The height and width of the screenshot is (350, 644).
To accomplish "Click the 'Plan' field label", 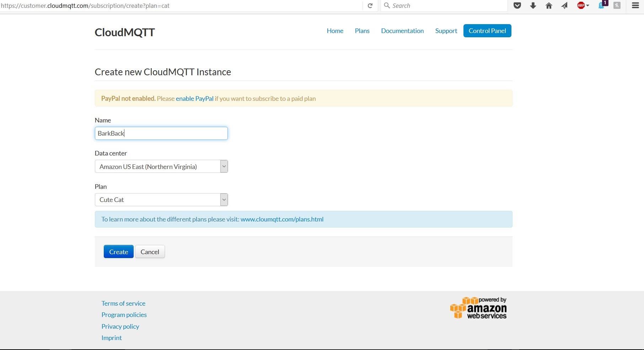I will pyautogui.click(x=101, y=187).
